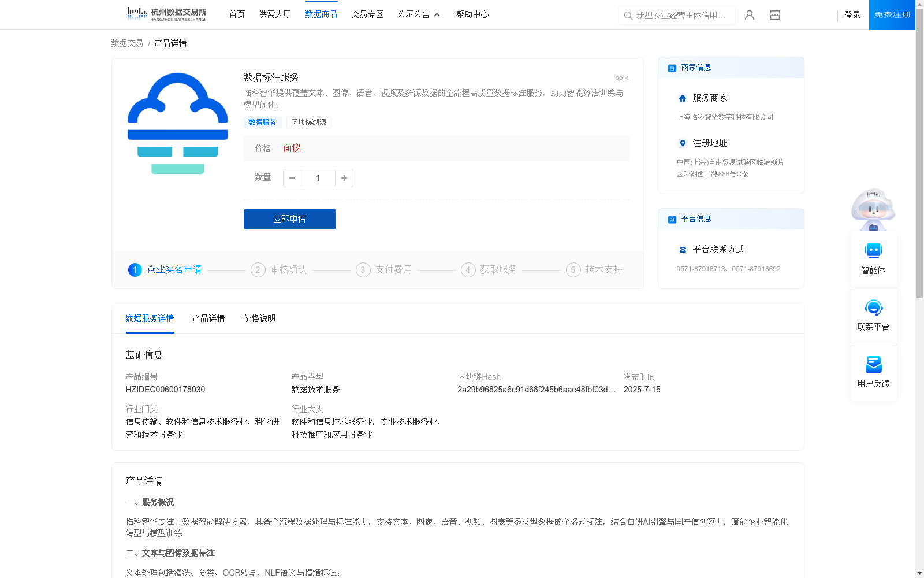Click the search magnifier icon

pos(628,16)
